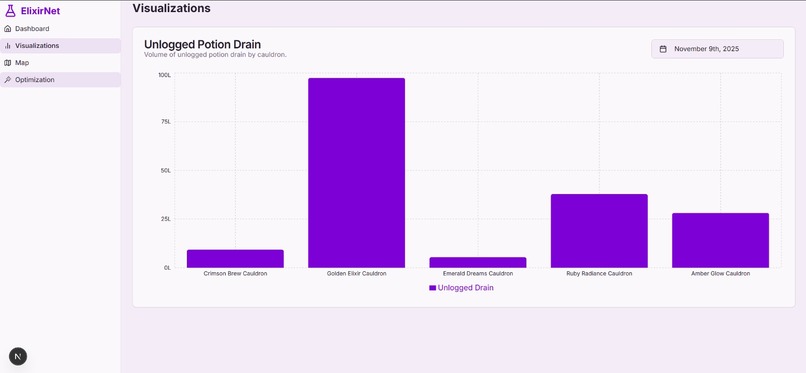Open the Optimization section

(x=60, y=80)
